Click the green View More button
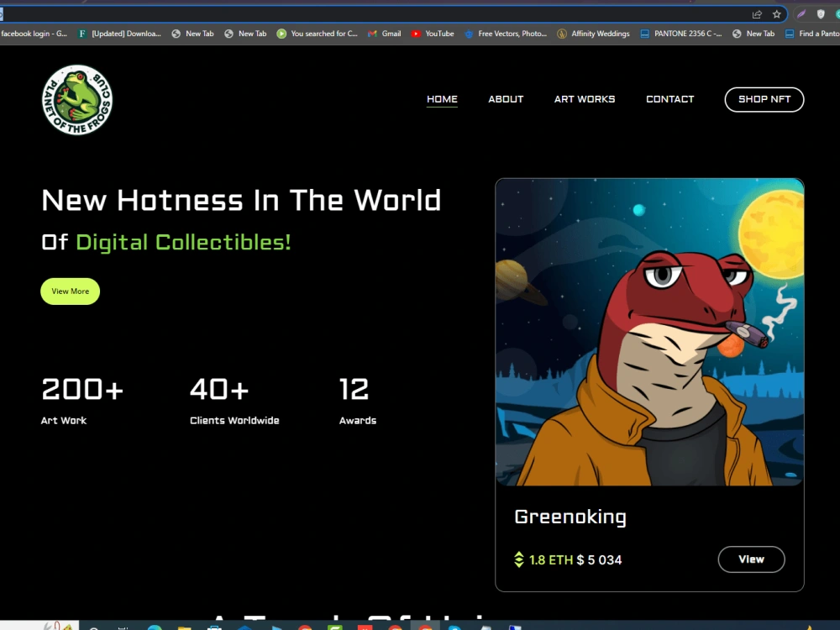This screenshot has width=840, height=630. (x=71, y=291)
